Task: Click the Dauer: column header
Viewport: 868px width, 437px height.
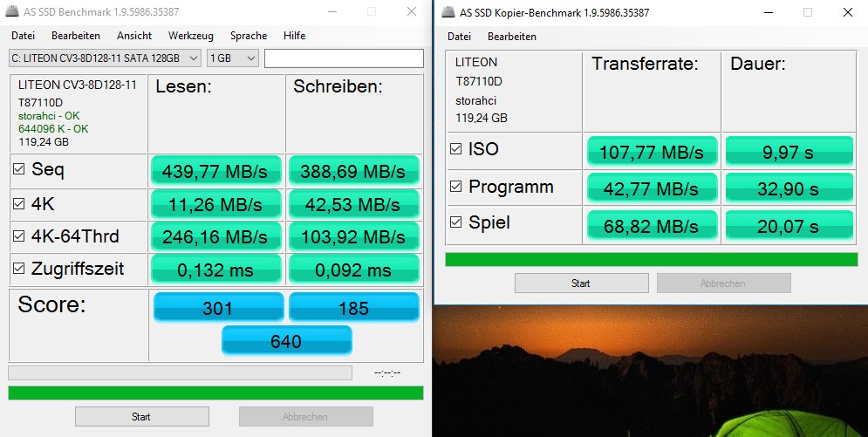Action: point(758,63)
